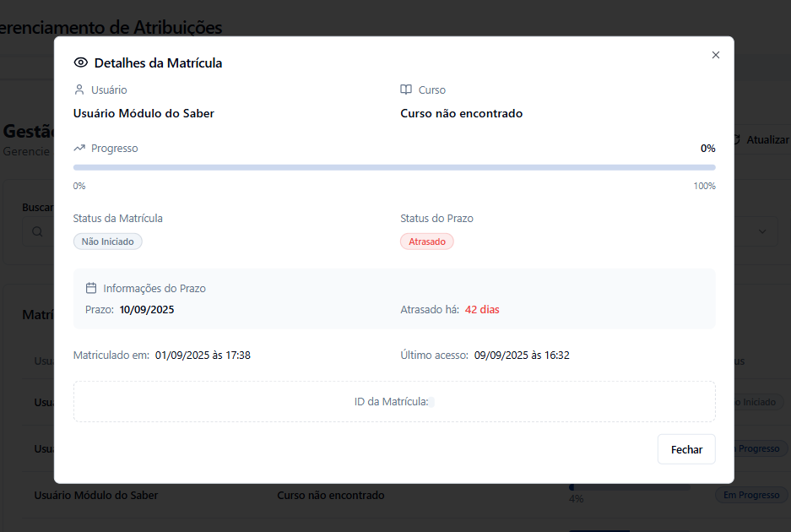Screen dimensions: 791x532
Task: Click the Em Progresso badge in bottom row
Action: (x=750, y=496)
